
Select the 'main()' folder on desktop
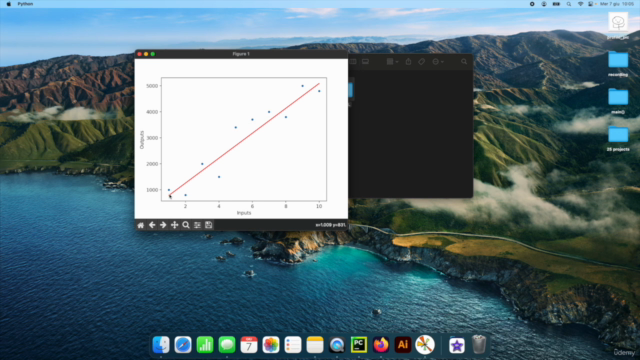pyautogui.click(x=618, y=98)
